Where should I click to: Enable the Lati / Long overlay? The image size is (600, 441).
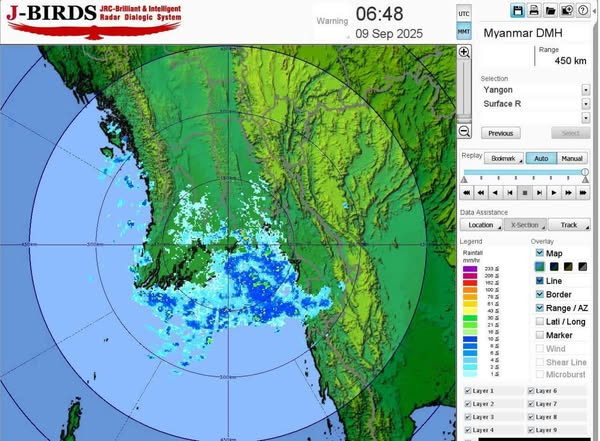coord(538,320)
